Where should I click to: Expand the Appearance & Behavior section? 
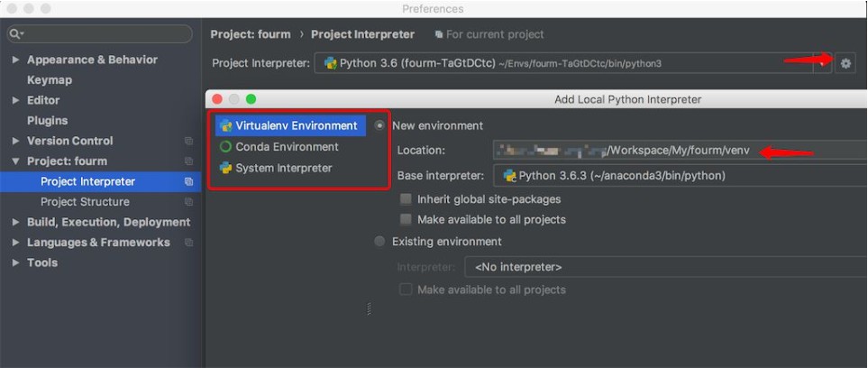pyautogui.click(x=15, y=60)
